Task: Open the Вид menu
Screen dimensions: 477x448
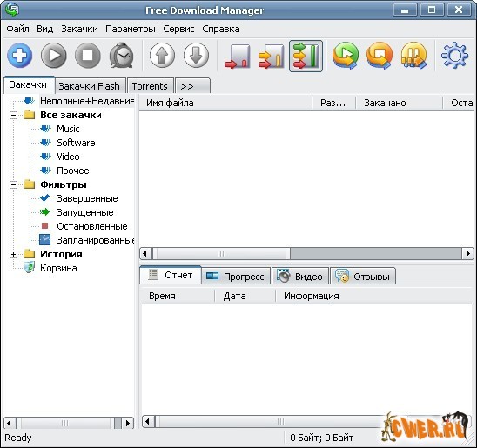Action: tap(44, 29)
